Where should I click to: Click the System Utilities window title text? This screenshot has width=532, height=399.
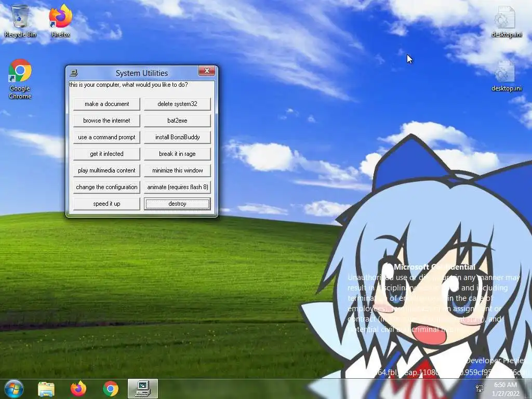point(142,73)
